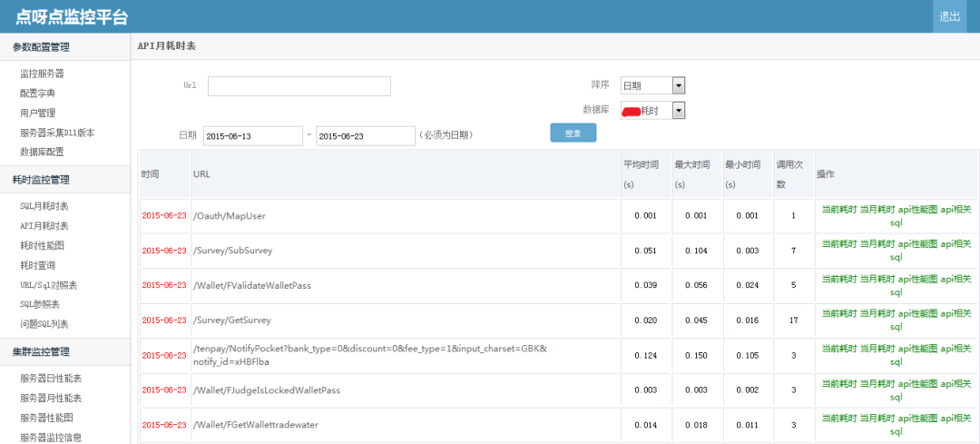Click 当前耗时 link for /Wallet/FValidateWalletPass row

838,279
